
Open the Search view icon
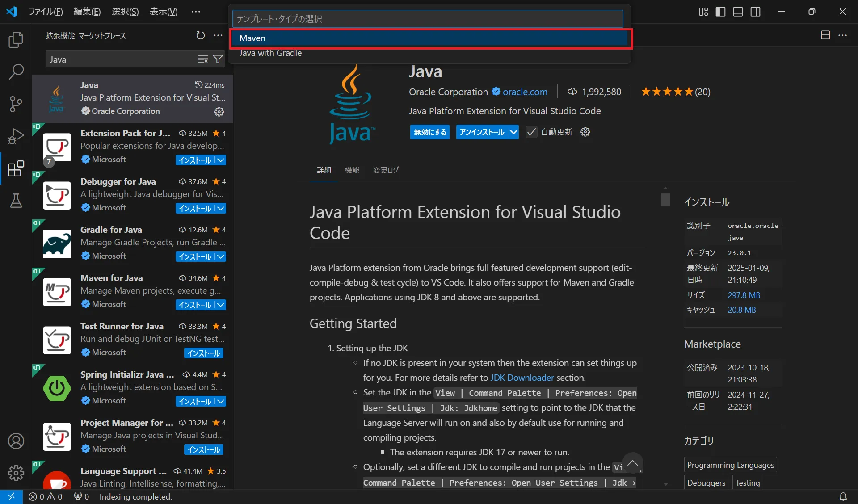click(16, 71)
